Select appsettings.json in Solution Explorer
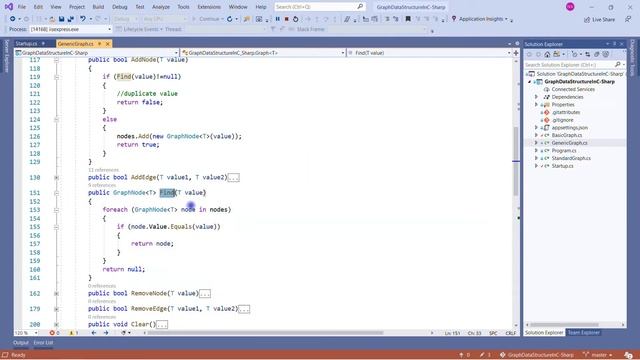Viewport: 640px width, 360px height. pos(570,128)
